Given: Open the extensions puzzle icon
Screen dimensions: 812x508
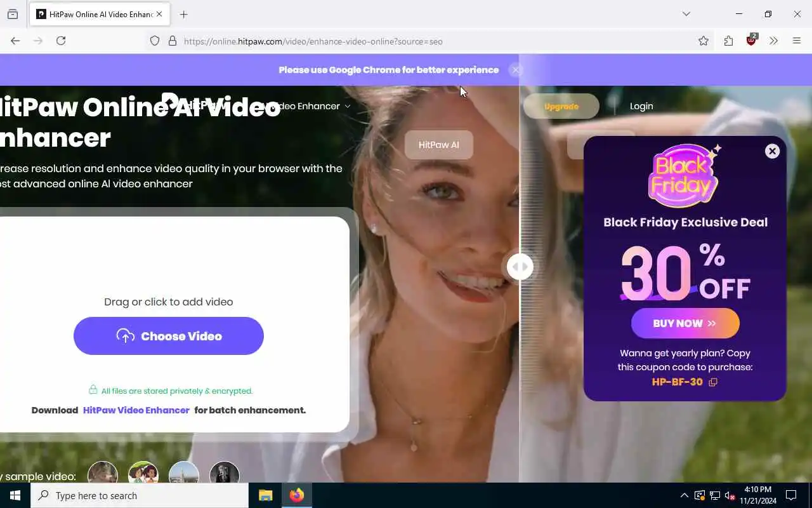Looking at the screenshot, I should tap(728, 41).
